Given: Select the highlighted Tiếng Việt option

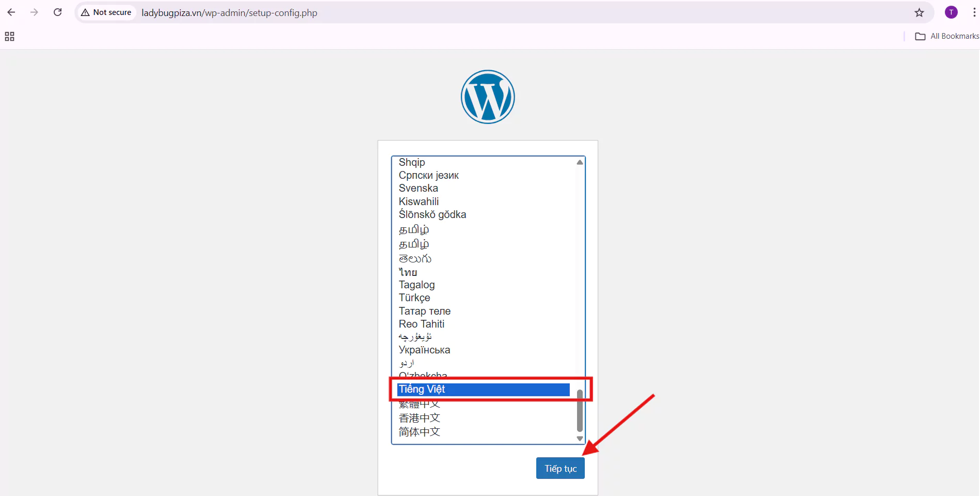Looking at the screenshot, I should tap(484, 389).
